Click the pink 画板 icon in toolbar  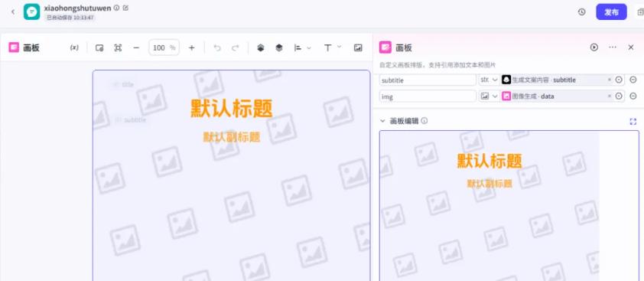coord(14,47)
